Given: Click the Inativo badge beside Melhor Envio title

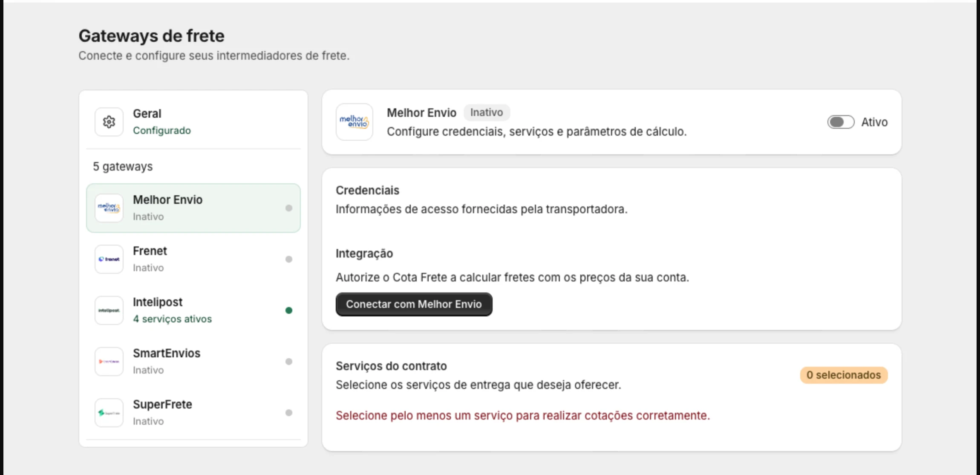Looking at the screenshot, I should pos(487,112).
